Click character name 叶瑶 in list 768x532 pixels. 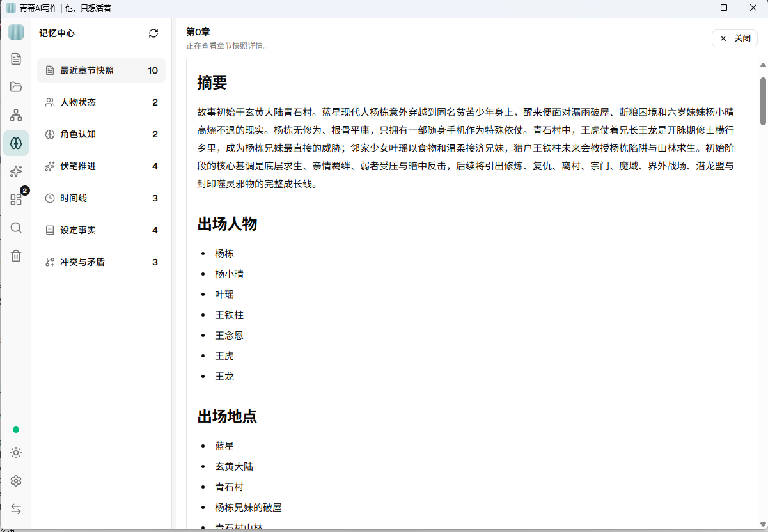[x=224, y=295]
